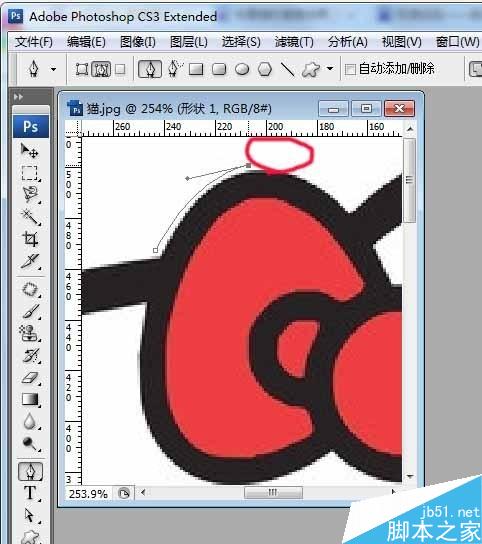Choose the Line shape option
The height and width of the screenshot is (544, 482).
tap(287, 69)
